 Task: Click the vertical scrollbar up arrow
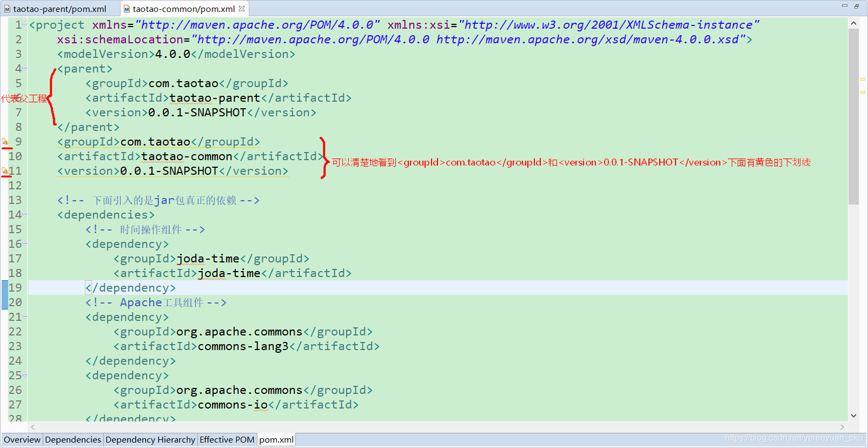[x=853, y=23]
